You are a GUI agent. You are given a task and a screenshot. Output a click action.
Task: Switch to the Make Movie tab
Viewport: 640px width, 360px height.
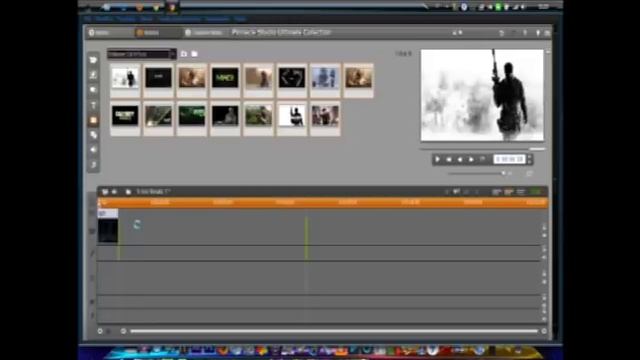point(204,33)
